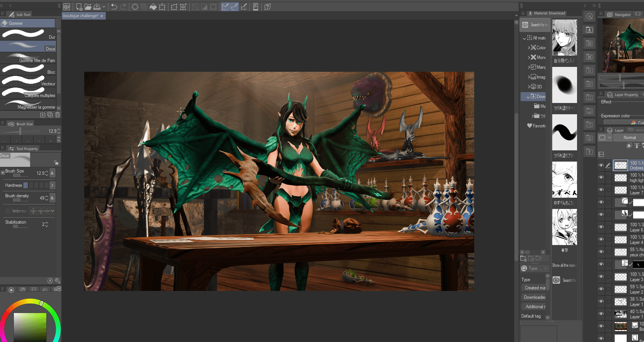
Task: Click the Clear (starburst) icon
Action: 135,7
